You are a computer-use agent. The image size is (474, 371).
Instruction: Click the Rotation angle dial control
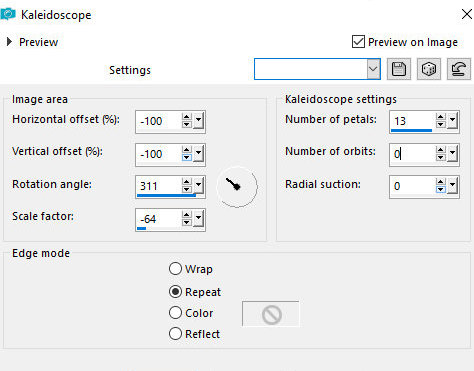click(x=237, y=187)
